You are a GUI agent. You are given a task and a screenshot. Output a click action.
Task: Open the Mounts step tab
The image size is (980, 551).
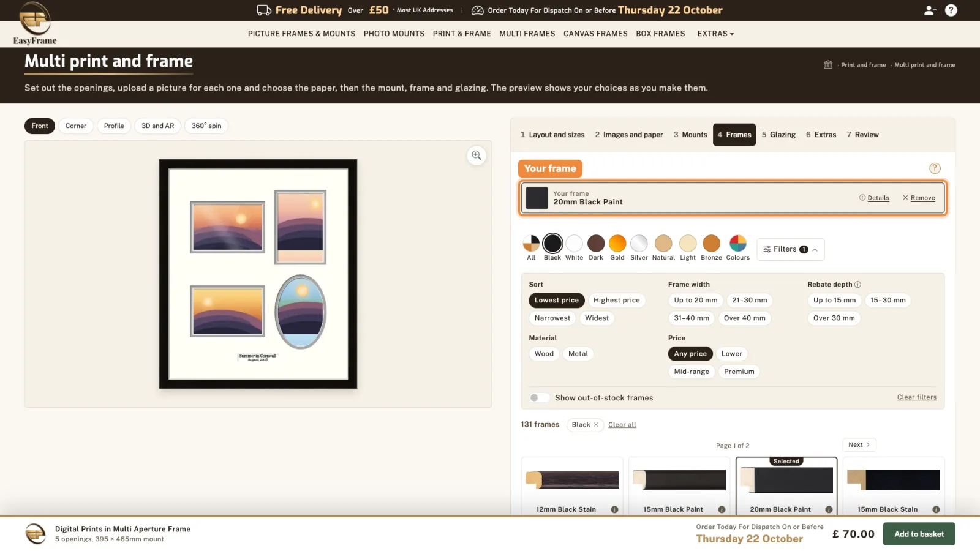(x=690, y=135)
